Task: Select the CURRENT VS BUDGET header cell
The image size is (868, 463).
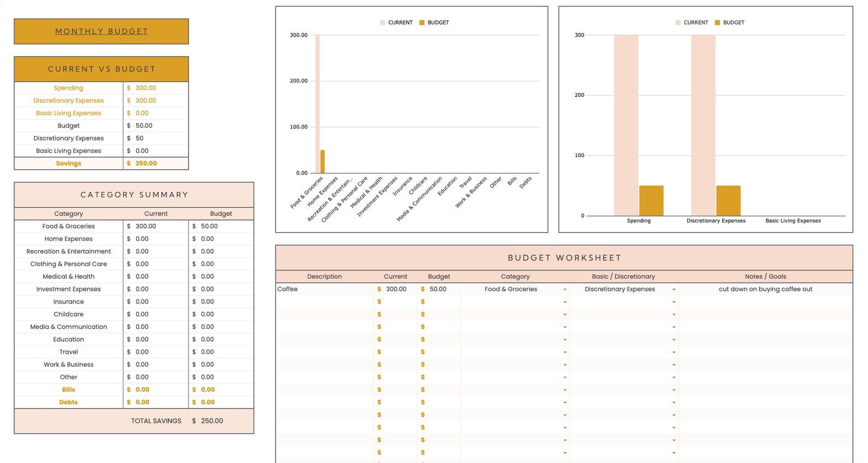Action: click(x=102, y=69)
